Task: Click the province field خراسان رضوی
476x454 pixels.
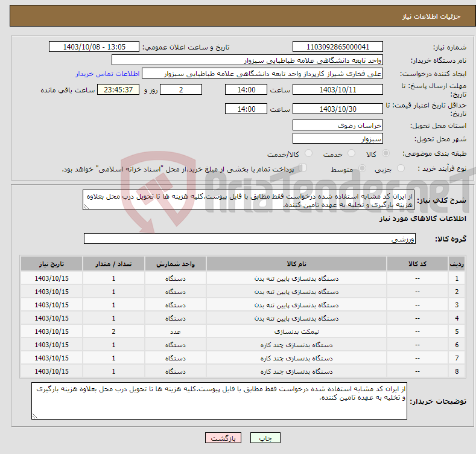Action: [x=338, y=125]
